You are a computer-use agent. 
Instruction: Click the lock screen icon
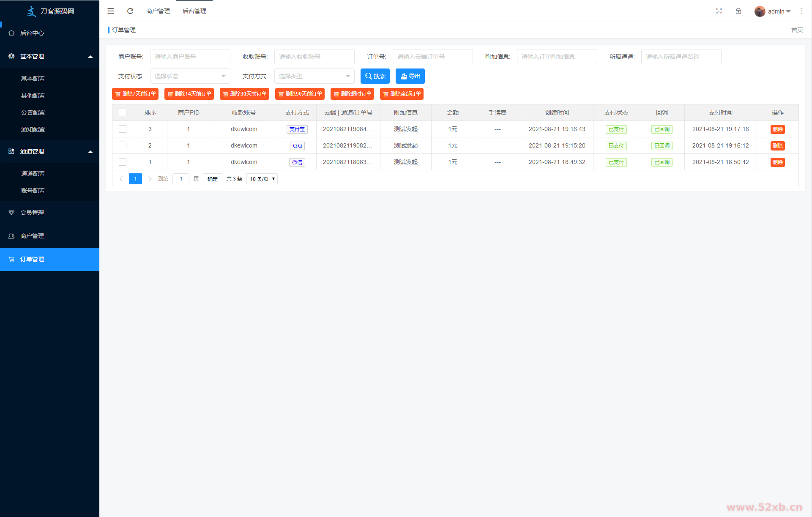pyautogui.click(x=738, y=11)
